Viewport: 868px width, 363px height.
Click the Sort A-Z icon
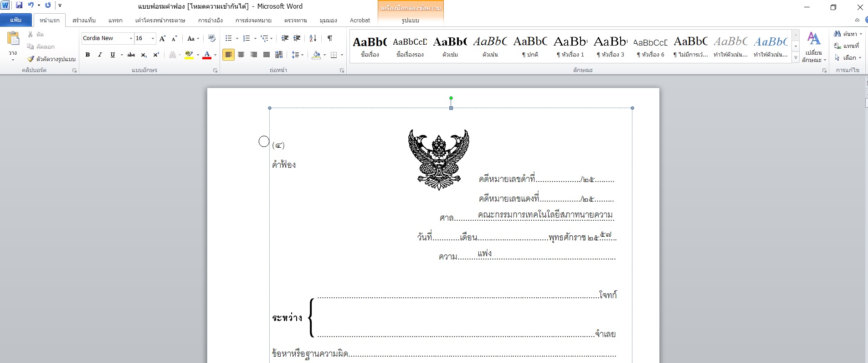click(313, 38)
